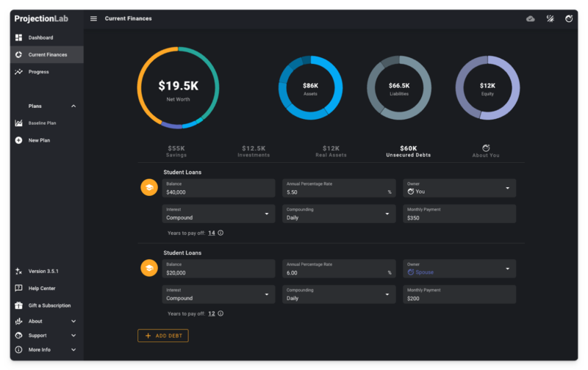
Task: Click the Add Debt button
Action: point(163,335)
